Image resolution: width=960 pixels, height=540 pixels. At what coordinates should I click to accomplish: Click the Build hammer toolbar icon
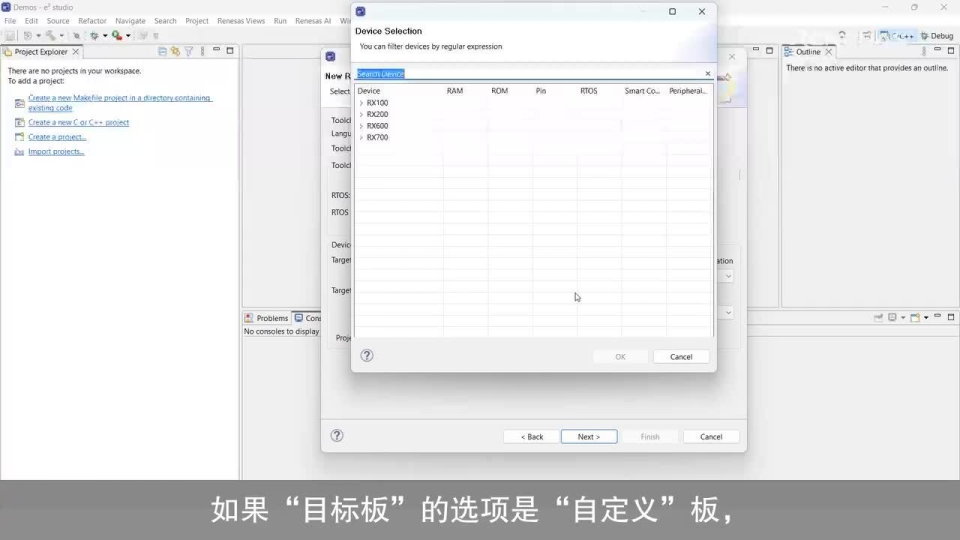pyautogui.click(x=50, y=36)
